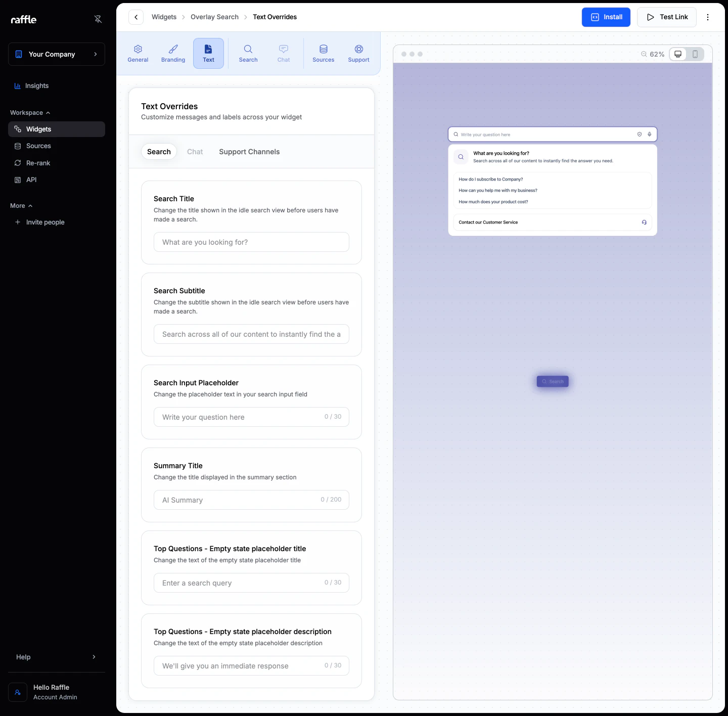Open the API section in the sidebar
Image resolution: width=728 pixels, height=716 pixels.
click(57, 180)
